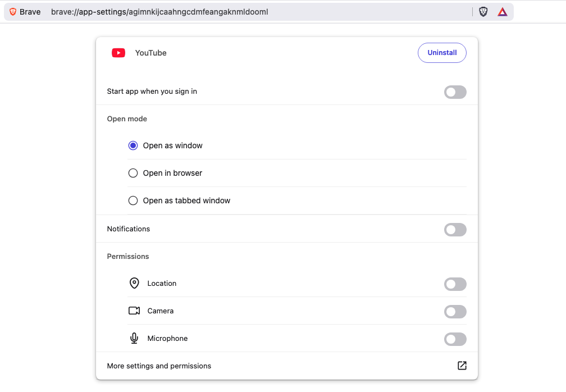
Task: Click the Location pin icon
Action: tap(134, 284)
